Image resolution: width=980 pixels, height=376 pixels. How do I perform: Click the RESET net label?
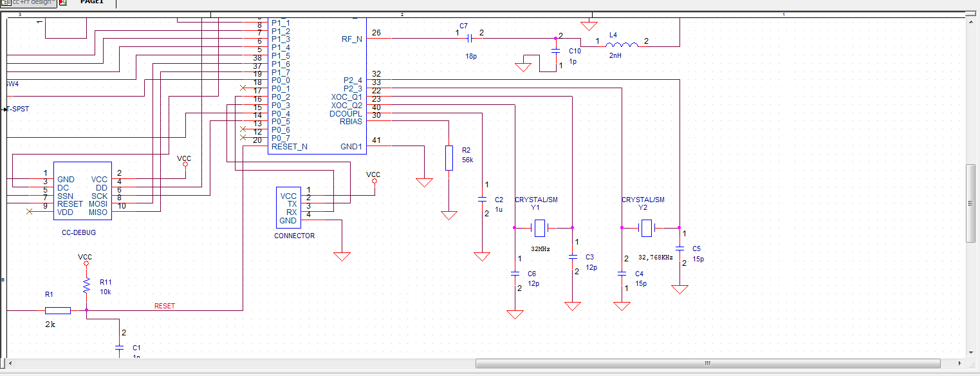coord(165,306)
